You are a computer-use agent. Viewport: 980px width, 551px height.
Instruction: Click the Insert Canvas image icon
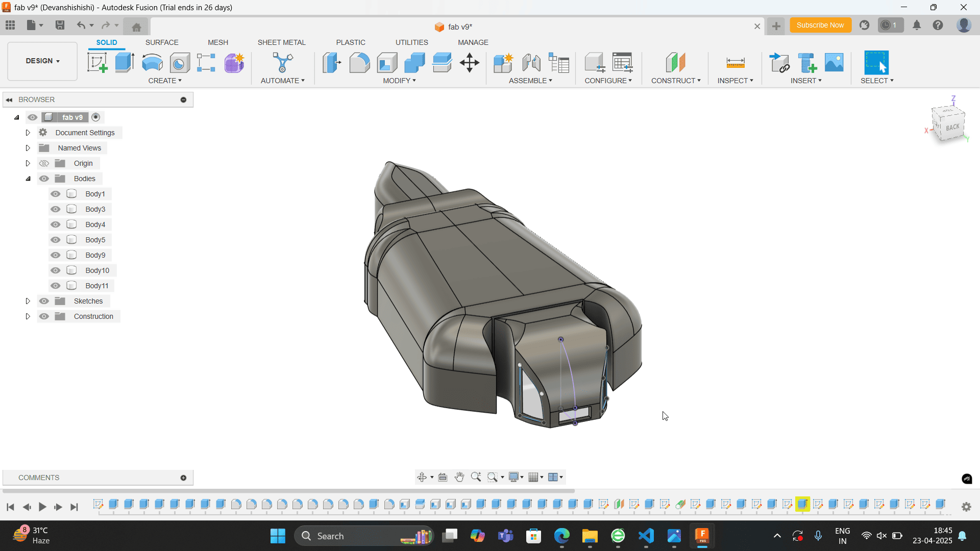pos(834,63)
